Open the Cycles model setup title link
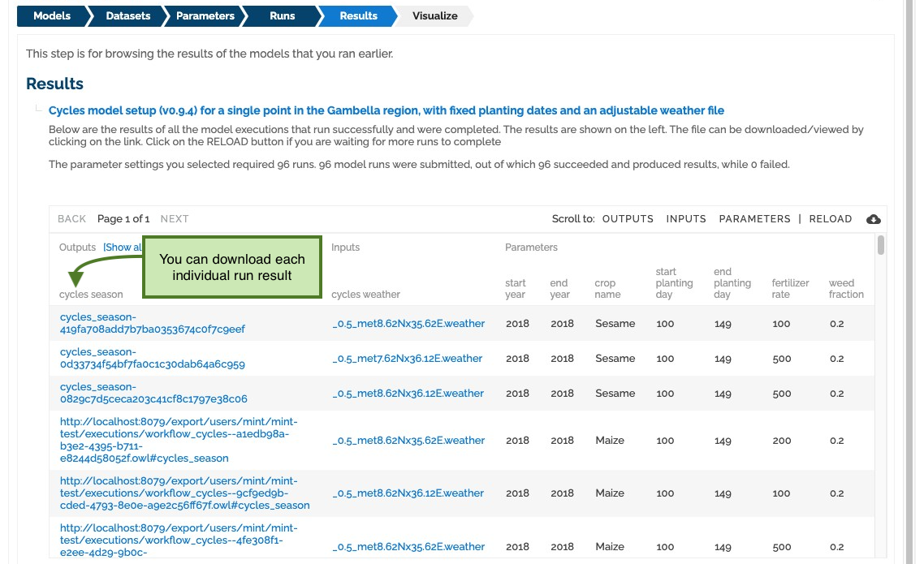Screen dimensions: 924x564 click(386, 110)
